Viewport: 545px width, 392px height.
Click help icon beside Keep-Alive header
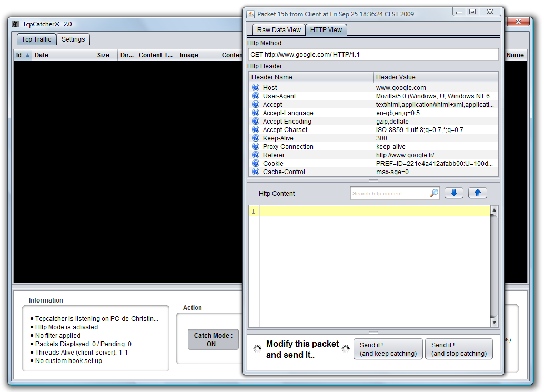coord(256,138)
